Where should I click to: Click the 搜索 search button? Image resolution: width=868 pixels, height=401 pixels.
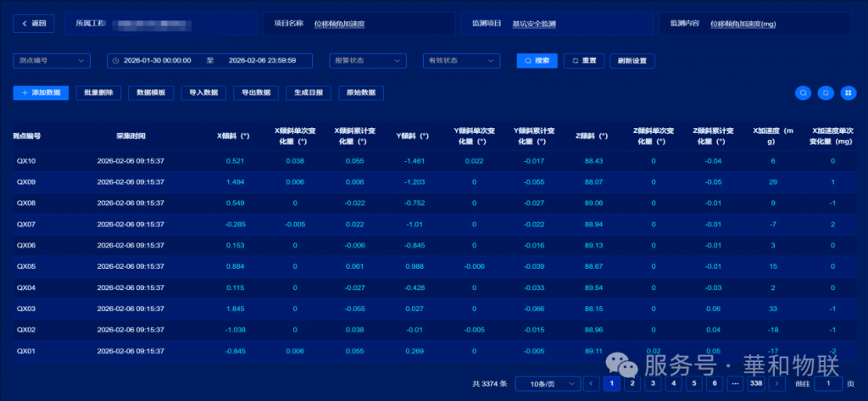(x=537, y=60)
